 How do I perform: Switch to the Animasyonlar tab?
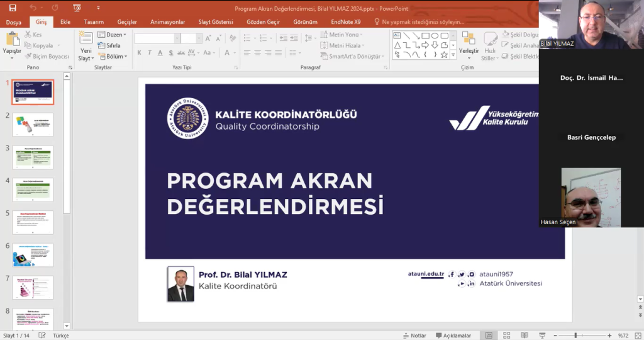(167, 22)
